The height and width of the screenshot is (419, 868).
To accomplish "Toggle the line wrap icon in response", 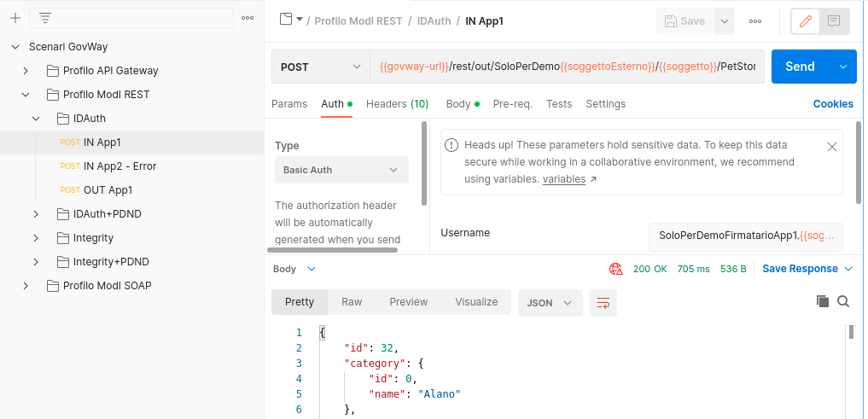I will point(603,303).
